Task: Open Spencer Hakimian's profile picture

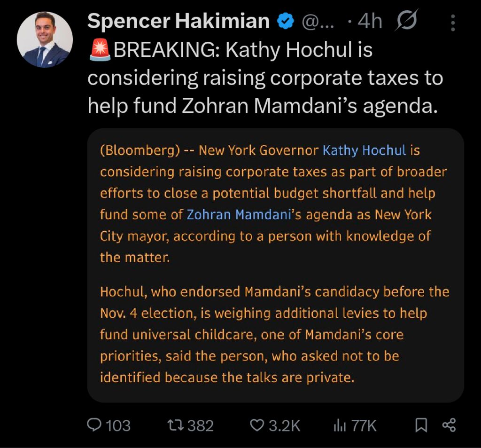Action: click(45, 39)
